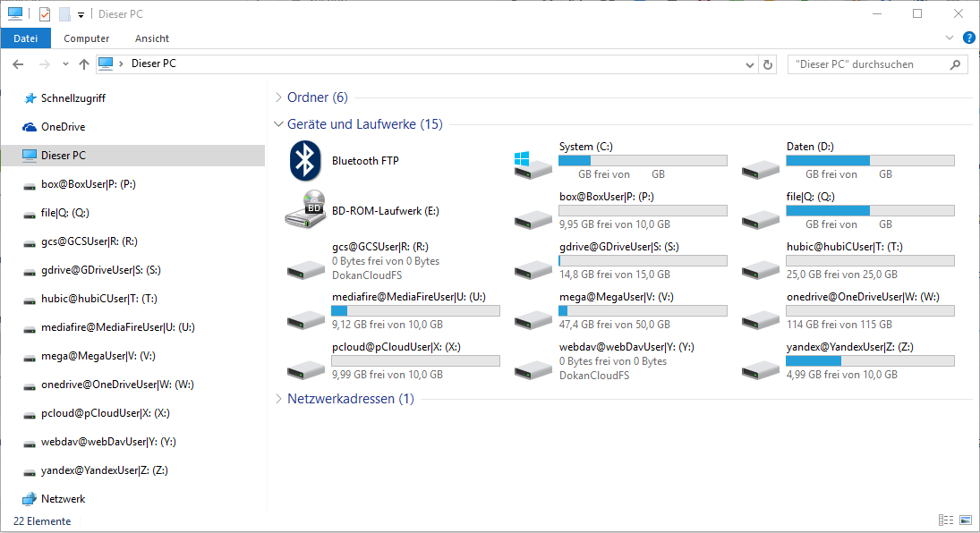Image resolution: width=980 pixels, height=533 pixels.
Task: Click the file|Q: (Q:) drive icon in main pane
Action: coord(760,219)
